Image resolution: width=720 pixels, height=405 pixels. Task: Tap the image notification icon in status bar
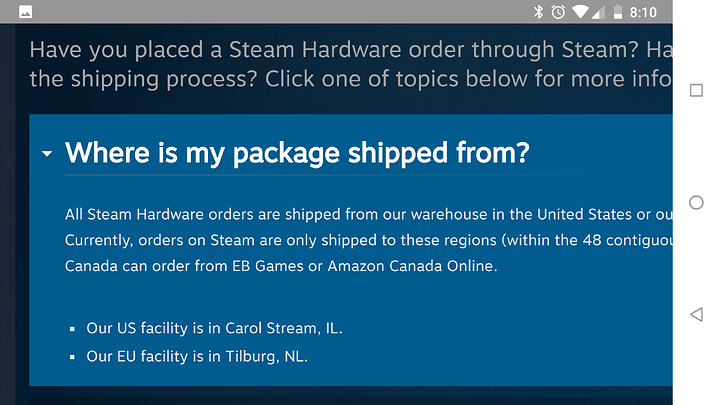coord(26,12)
